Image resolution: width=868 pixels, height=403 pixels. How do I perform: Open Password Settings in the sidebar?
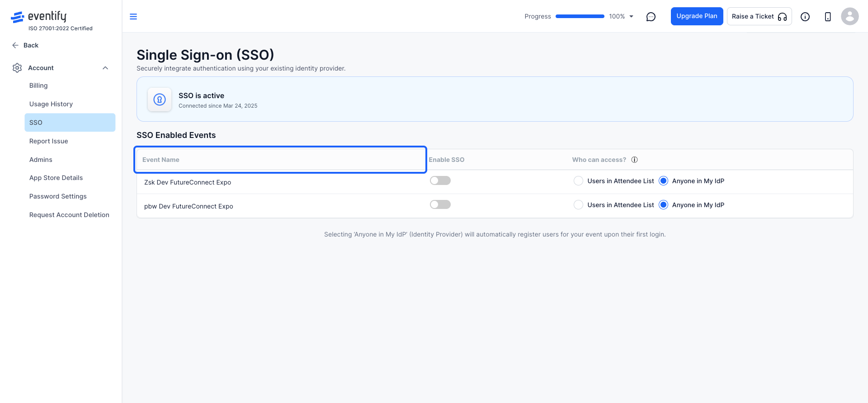(70, 196)
